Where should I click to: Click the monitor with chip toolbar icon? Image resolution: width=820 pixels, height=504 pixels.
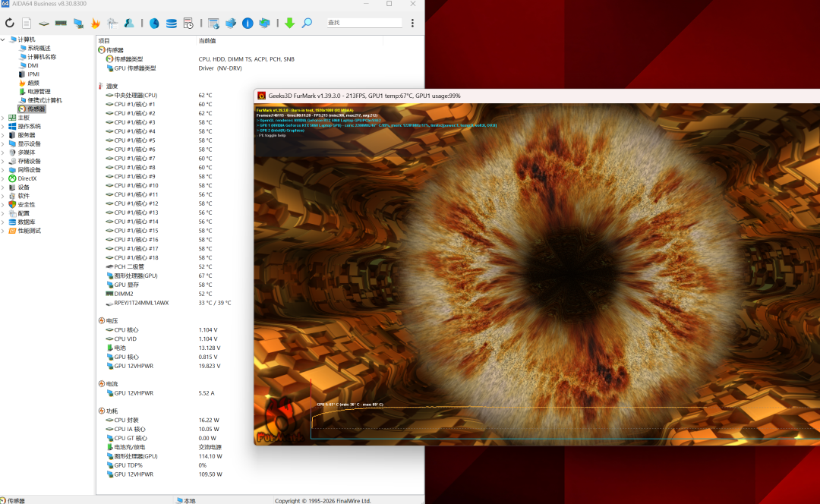[78, 23]
